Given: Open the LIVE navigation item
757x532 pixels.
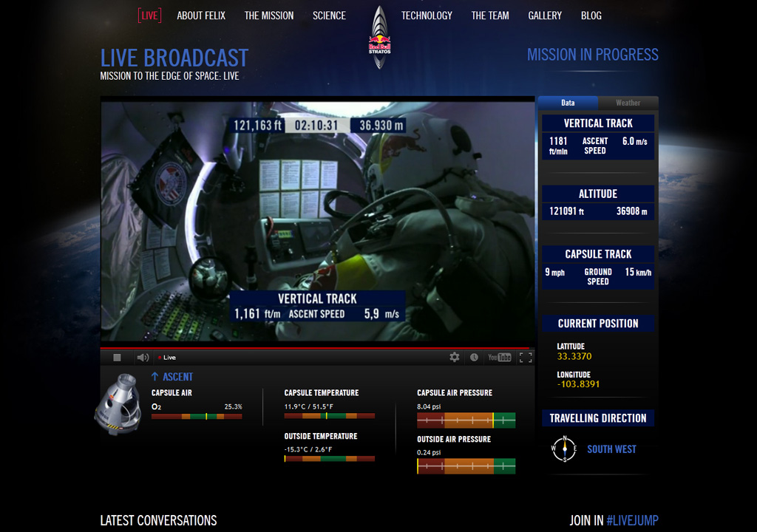Looking at the screenshot, I should [x=149, y=16].
